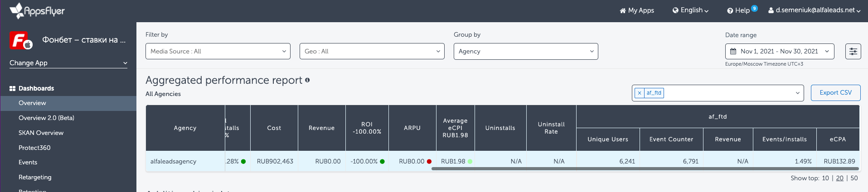Click the table horizontal scrollbar
The image size is (868, 192).
(645, 169)
